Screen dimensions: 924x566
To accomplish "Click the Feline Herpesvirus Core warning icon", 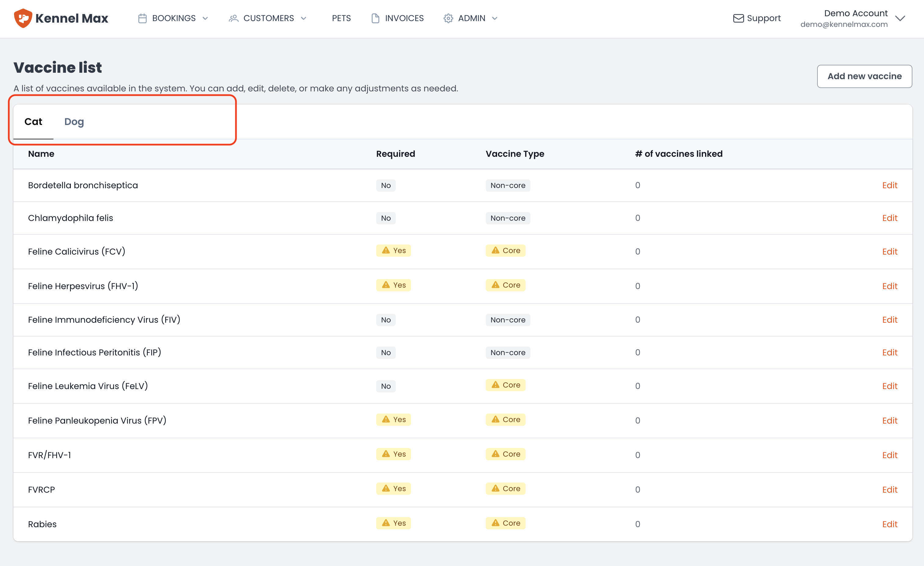I will tap(495, 285).
